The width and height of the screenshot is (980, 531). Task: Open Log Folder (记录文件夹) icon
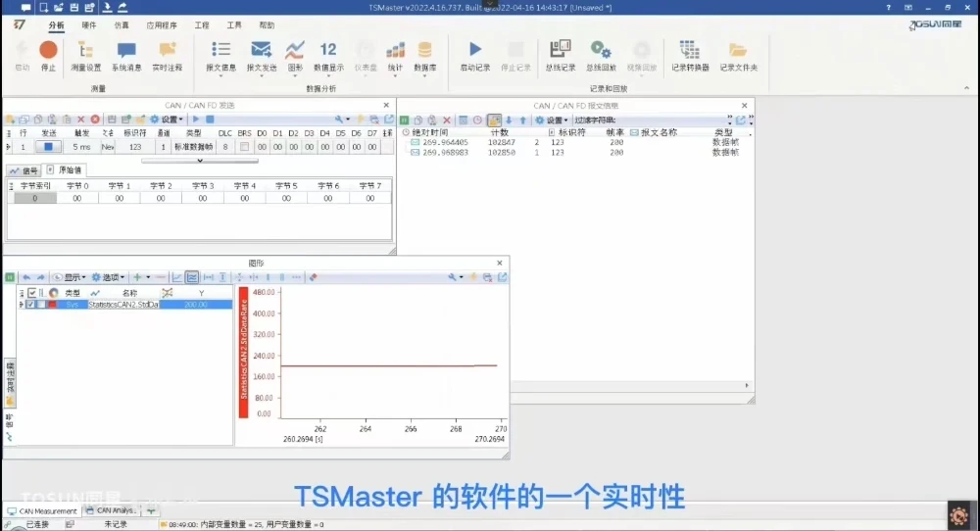pyautogui.click(x=738, y=55)
